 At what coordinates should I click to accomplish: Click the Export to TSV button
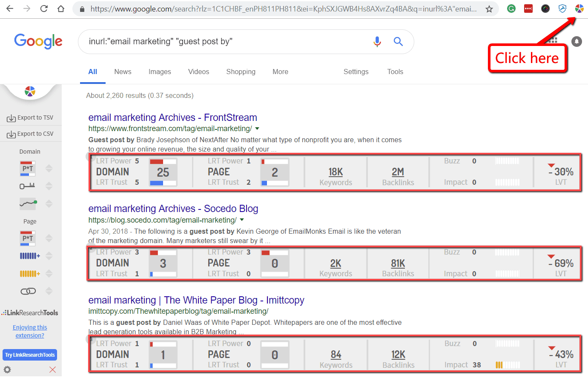(x=30, y=117)
